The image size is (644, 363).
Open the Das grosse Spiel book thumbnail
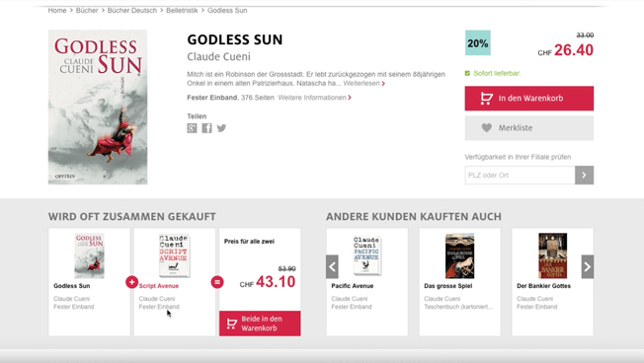pos(459,255)
